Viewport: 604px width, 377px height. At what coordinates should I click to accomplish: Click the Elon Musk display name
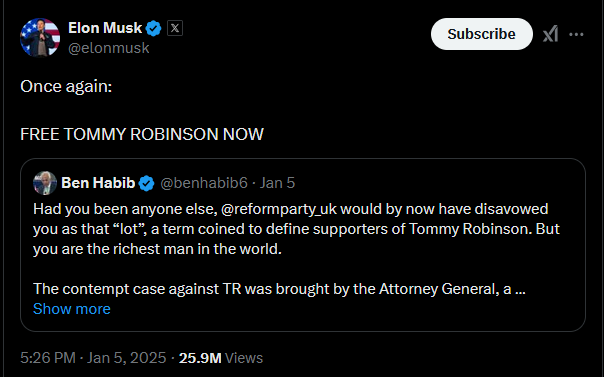click(x=105, y=28)
